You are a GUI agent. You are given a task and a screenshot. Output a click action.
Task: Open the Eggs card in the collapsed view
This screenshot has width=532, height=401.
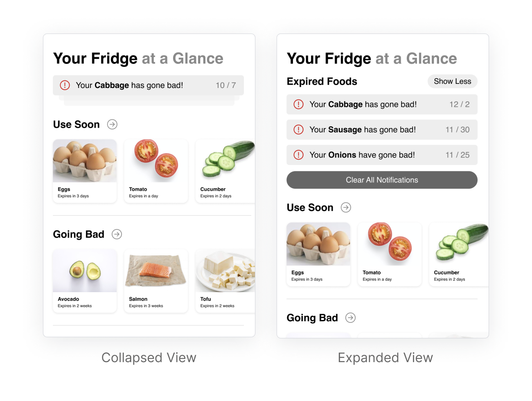coord(85,171)
